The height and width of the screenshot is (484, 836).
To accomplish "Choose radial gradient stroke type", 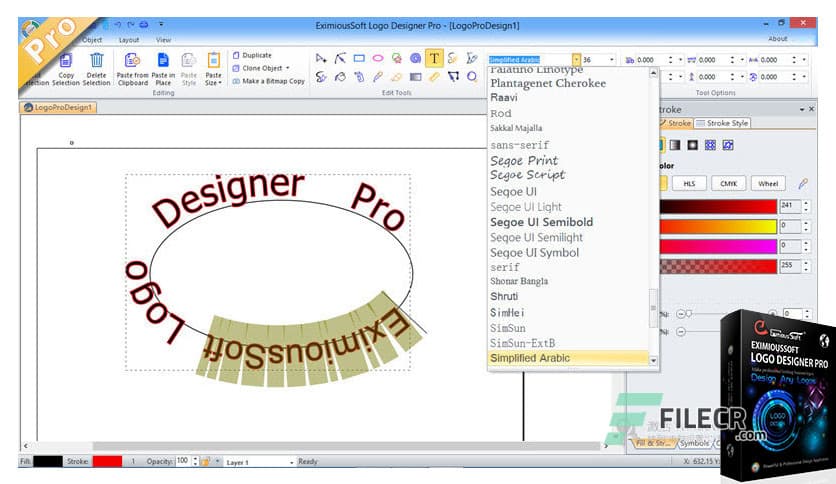I will click(x=692, y=145).
